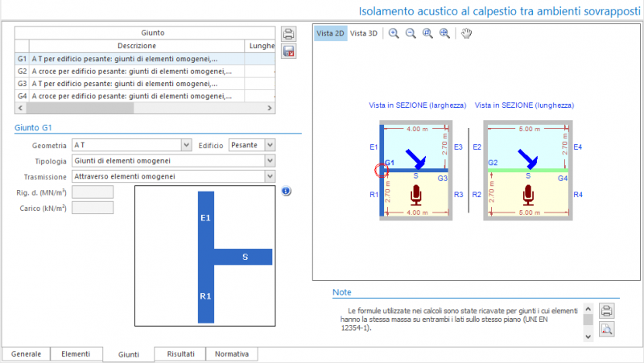Click the E1 element in T-joint diagram
644x363 pixels.
(x=206, y=220)
